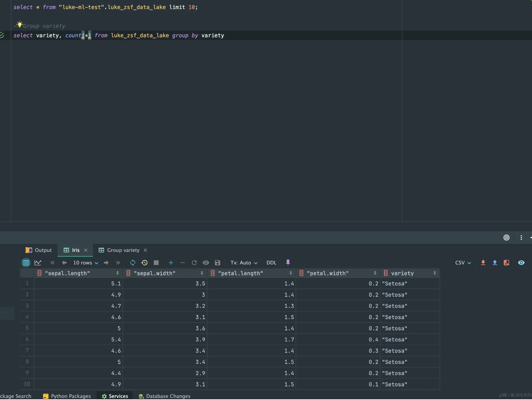Open the 10 rows page size dropdown
The image size is (532, 400).
(x=85, y=263)
